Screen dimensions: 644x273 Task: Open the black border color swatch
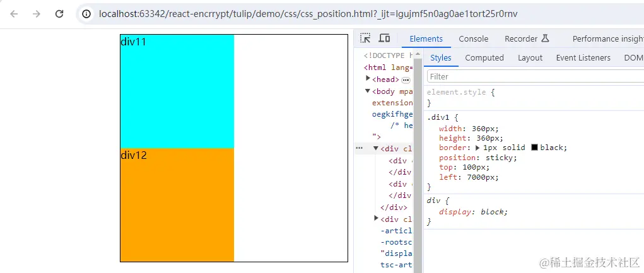534,148
